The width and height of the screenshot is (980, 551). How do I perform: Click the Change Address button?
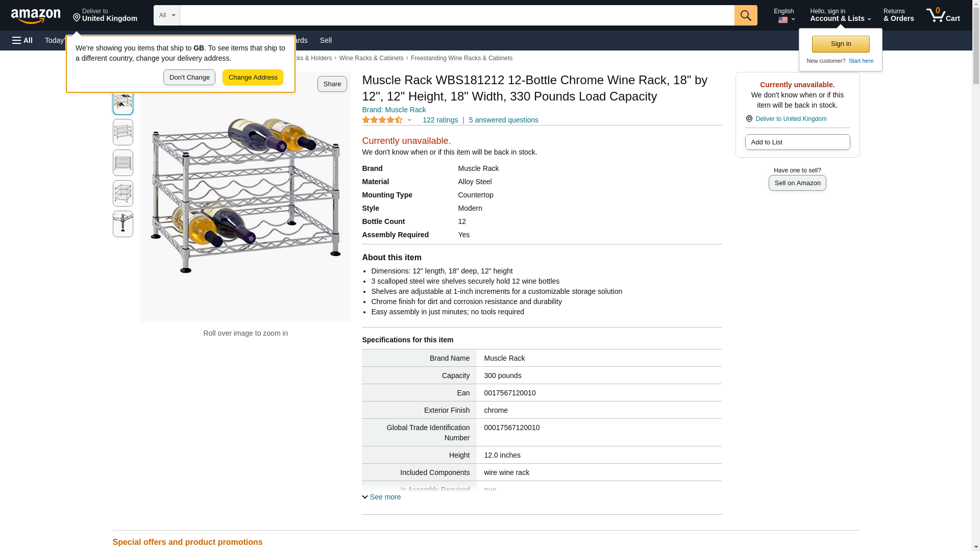pos(253,78)
